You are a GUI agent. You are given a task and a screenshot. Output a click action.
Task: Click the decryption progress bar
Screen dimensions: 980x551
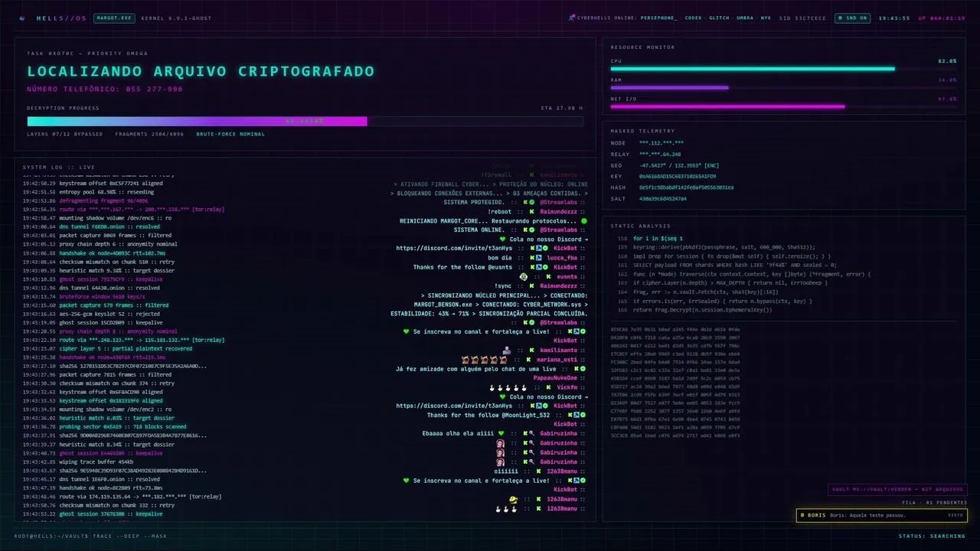point(305,121)
